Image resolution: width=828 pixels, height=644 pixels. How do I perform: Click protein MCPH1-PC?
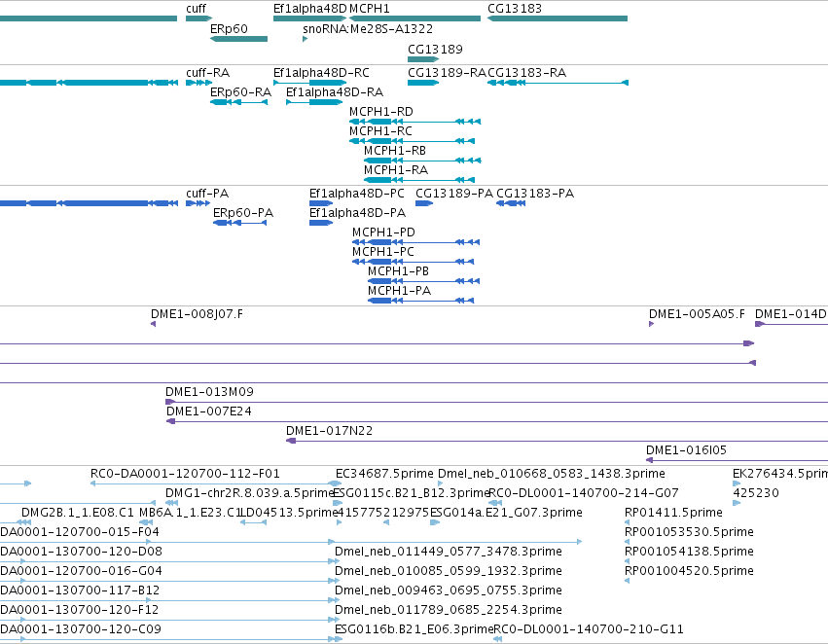tap(383, 252)
